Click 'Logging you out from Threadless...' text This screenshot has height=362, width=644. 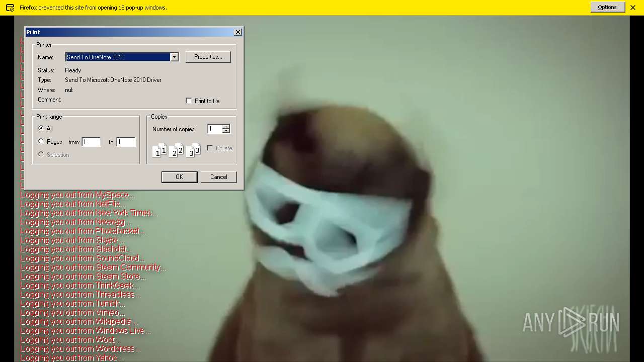click(81, 295)
